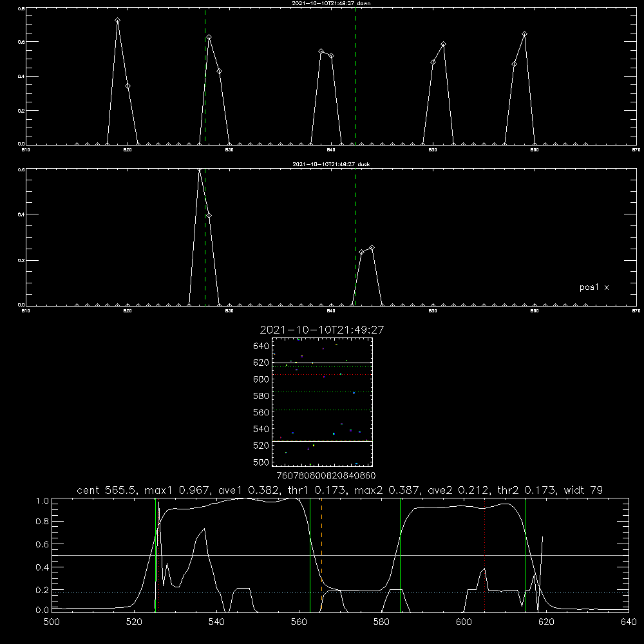
Task: Select 'cent 565.5' in the bottom plot title
Action: click(x=106, y=490)
